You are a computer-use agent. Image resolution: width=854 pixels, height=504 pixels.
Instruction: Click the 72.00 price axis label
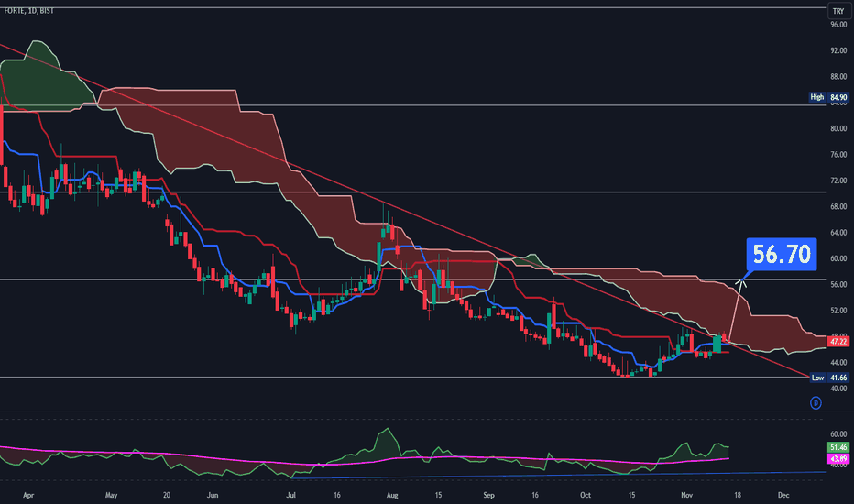click(x=838, y=181)
